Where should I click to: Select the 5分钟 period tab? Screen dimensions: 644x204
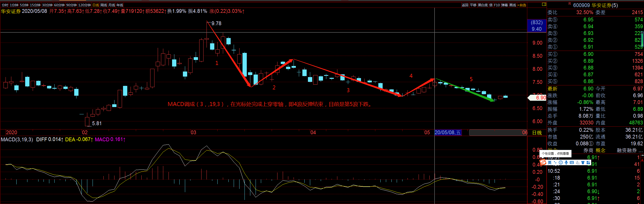tap(24, 5)
